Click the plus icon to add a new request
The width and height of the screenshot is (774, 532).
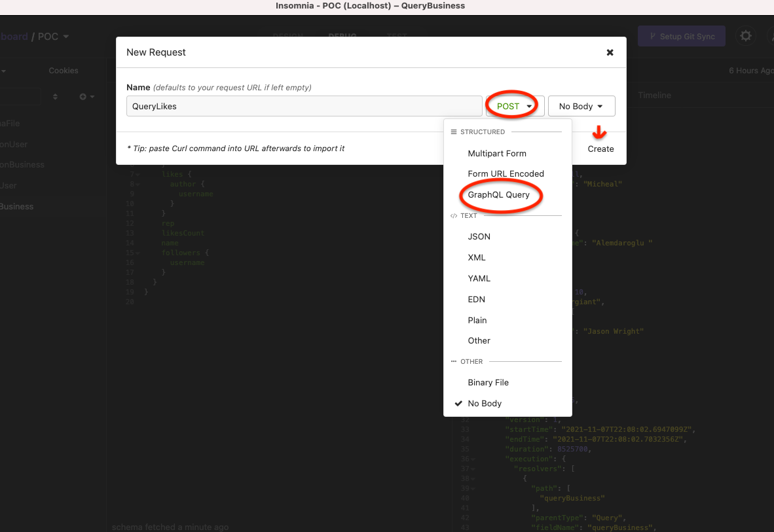pyautogui.click(x=82, y=96)
